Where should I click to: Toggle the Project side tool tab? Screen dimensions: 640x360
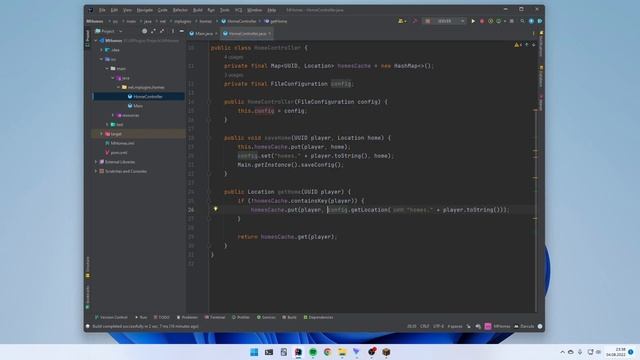(x=87, y=37)
